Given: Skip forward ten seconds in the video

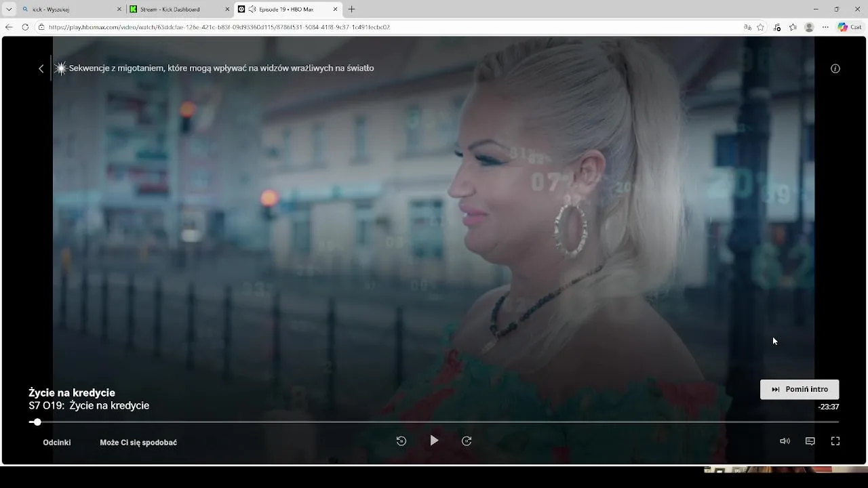Looking at the screenshot, I should click(x=467, y=441).
